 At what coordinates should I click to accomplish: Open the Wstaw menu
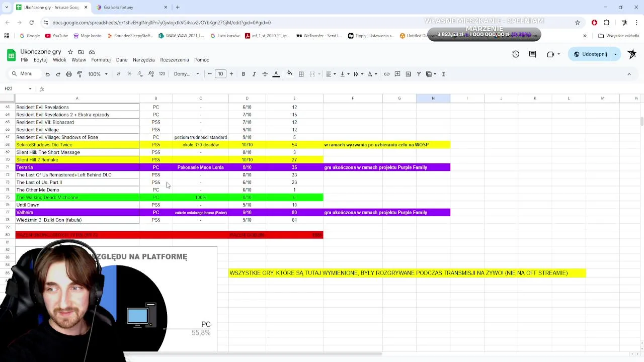coord(78,60)
